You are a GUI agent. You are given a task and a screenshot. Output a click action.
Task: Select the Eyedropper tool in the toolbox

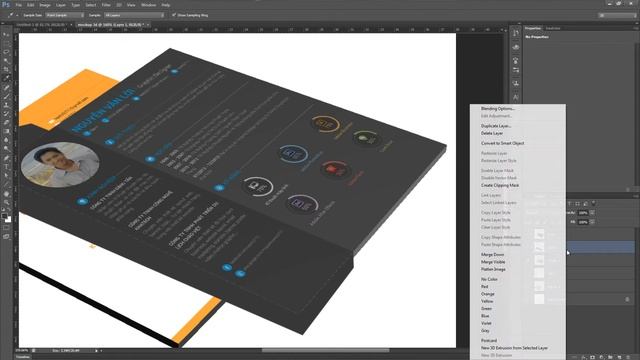pyautogui.click(x=6, y=78)
